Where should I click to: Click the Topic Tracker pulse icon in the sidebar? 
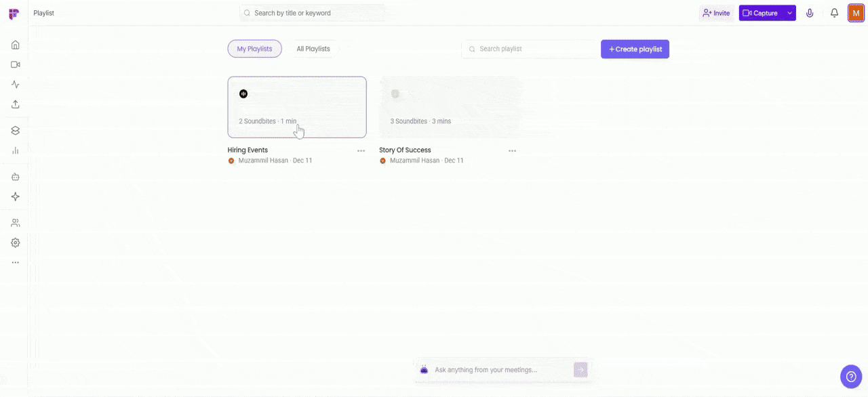[15, 84]
